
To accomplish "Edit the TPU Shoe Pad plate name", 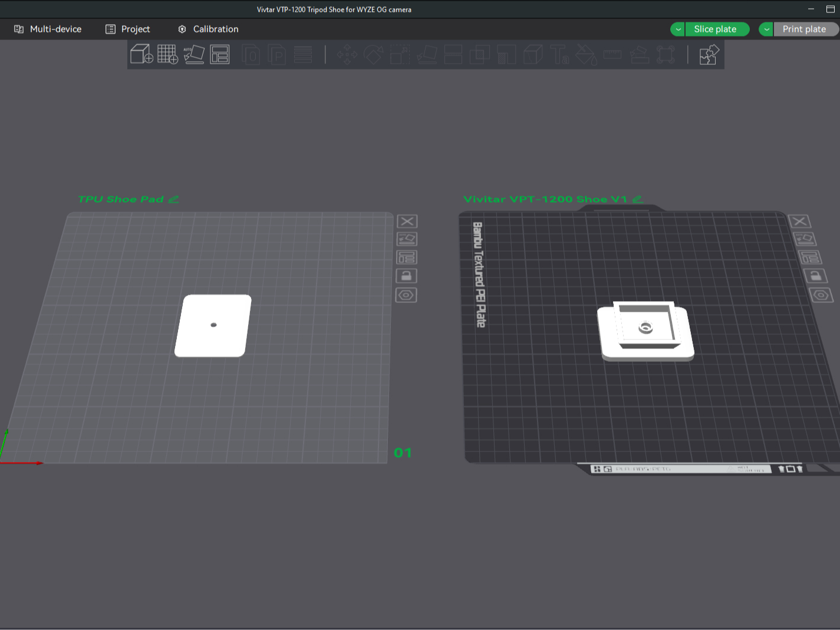I will pyautogui.click(x=173, y=199).
